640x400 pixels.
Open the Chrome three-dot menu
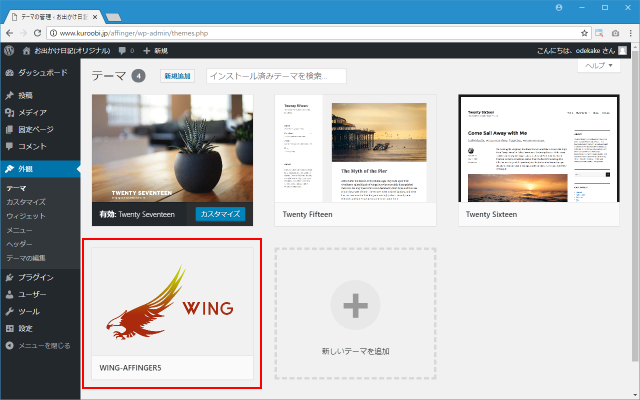[x=631, y=33]
